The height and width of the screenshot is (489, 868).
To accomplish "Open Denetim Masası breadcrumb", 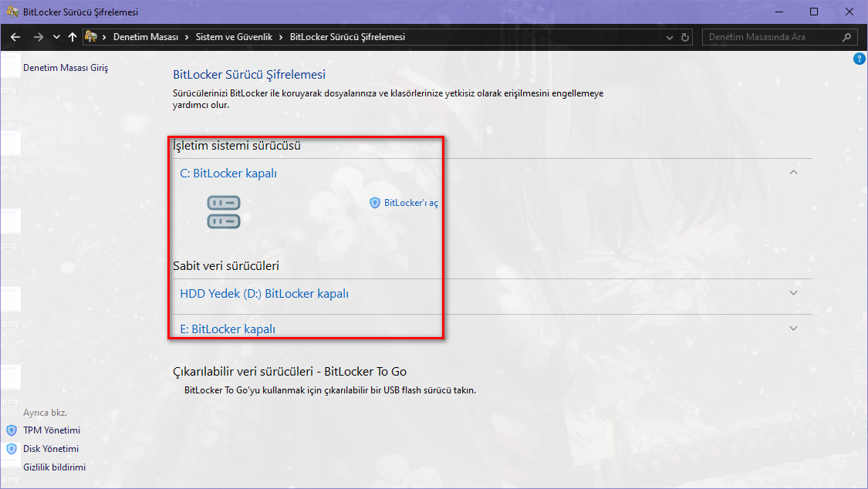I will tap(146, 37).
